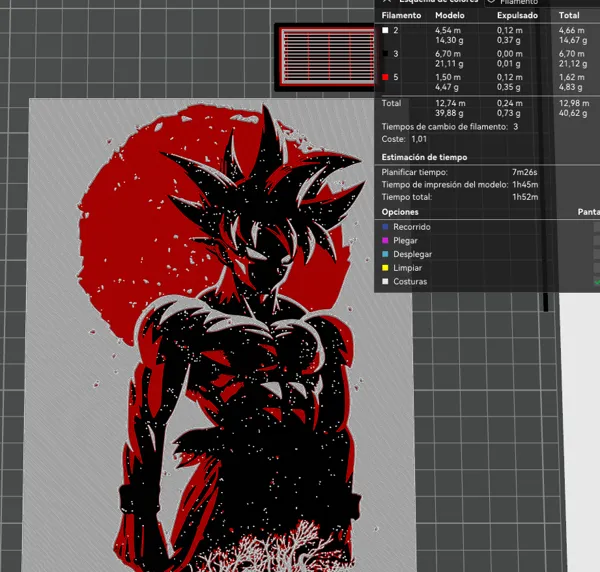Click the '12,98 m' grand total length
This screenshot has width=600, height=572.
coord(574,103)
